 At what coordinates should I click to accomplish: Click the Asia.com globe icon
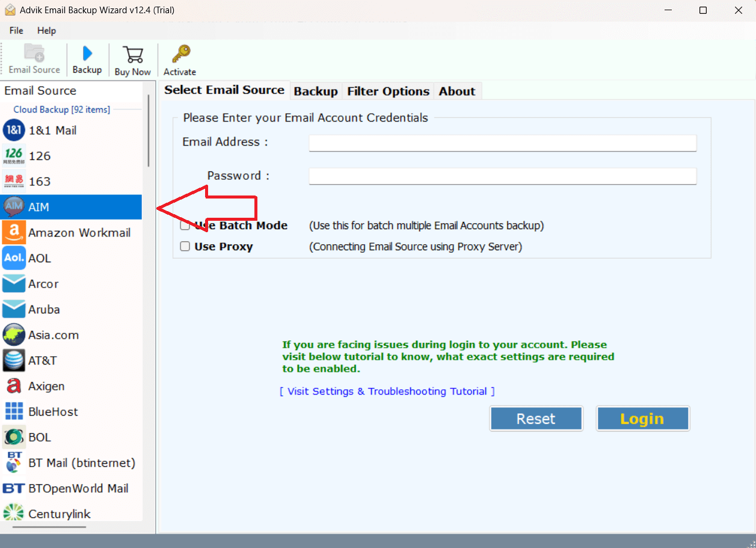14,334
